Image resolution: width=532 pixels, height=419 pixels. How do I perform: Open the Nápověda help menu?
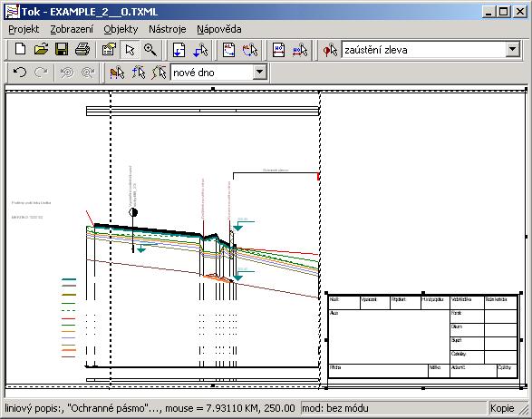click(x=219, y=29)
